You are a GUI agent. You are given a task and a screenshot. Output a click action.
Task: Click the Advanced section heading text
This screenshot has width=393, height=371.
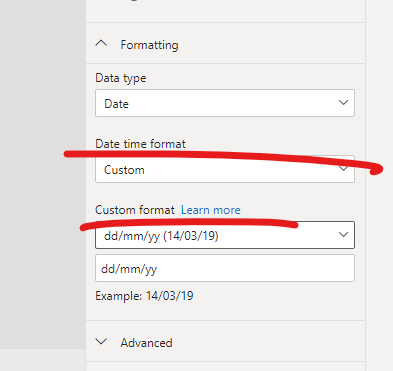click(x=147, y=343)
